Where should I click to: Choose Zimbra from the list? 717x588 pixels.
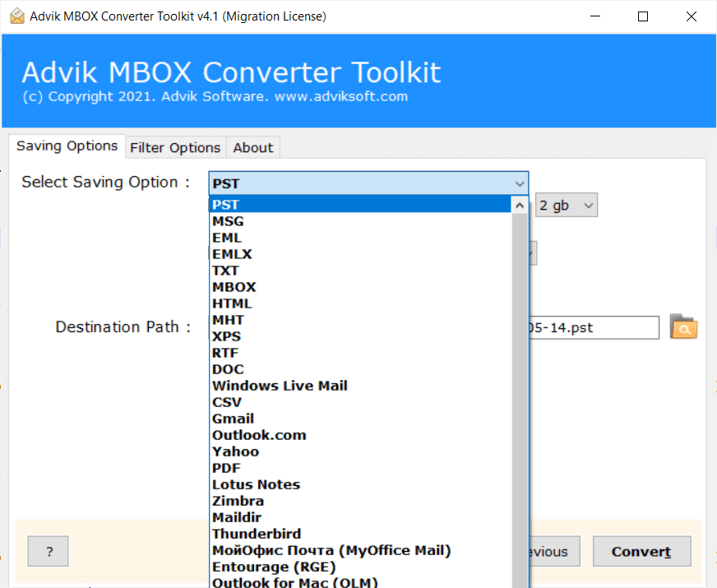[x=360, y=501]
